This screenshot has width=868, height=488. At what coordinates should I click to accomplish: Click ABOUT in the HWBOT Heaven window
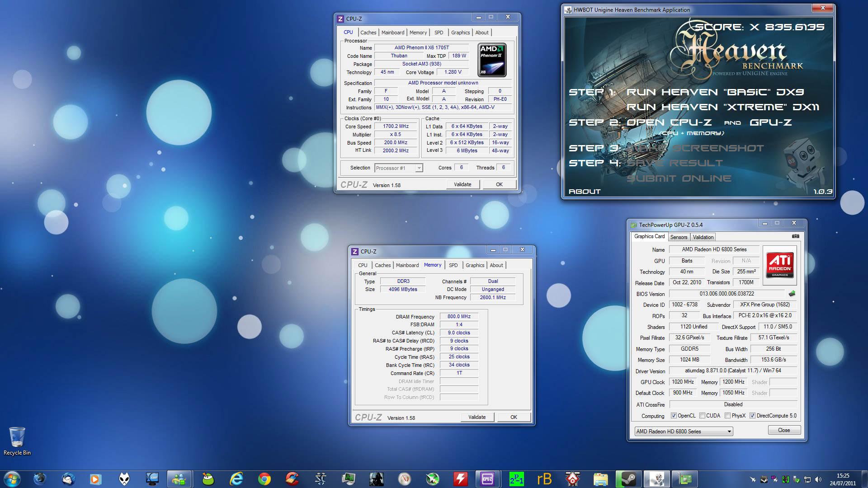tap(584, 192)
